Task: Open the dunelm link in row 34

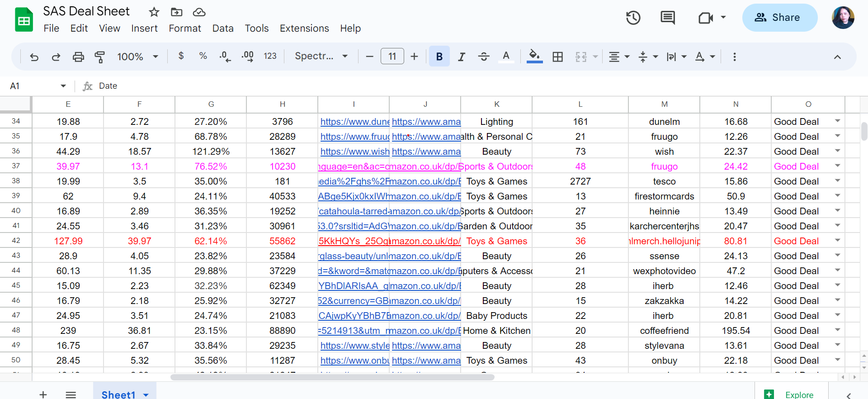Action: point(355,121)
